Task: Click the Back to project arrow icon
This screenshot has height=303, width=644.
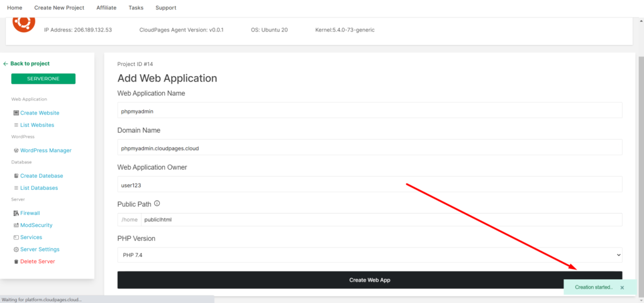Action: point(6,63)
